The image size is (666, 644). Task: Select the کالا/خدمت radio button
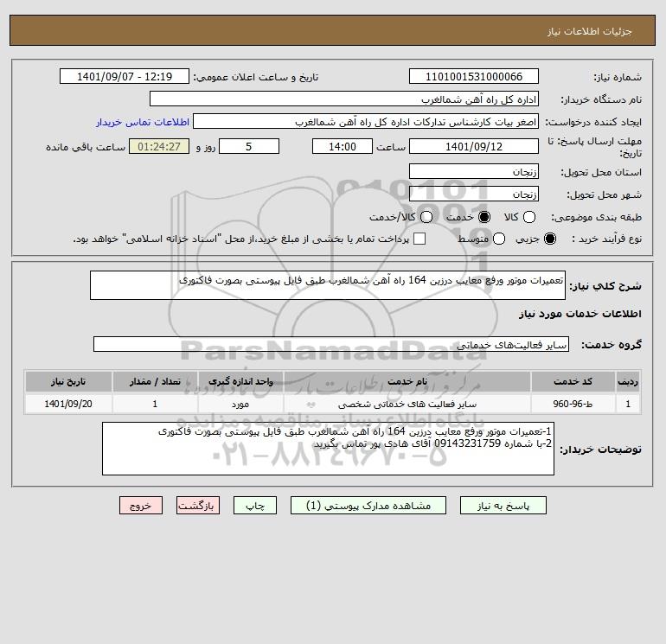click(426, 217)
